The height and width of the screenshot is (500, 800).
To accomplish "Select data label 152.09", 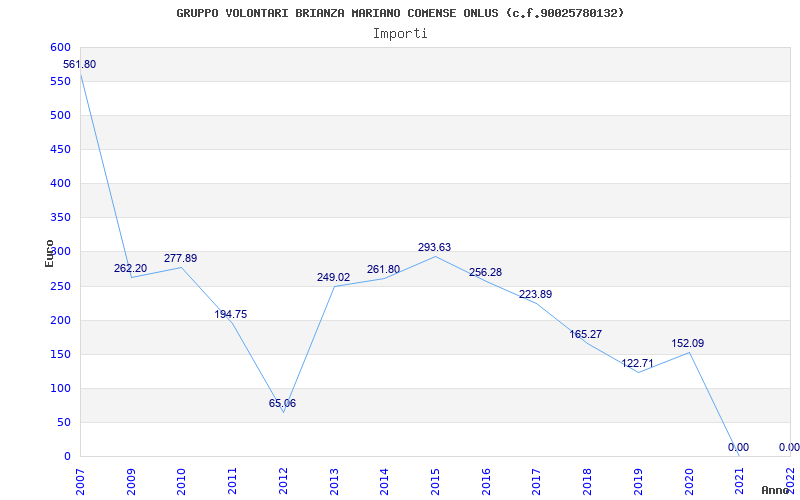I will pos(687,343).
